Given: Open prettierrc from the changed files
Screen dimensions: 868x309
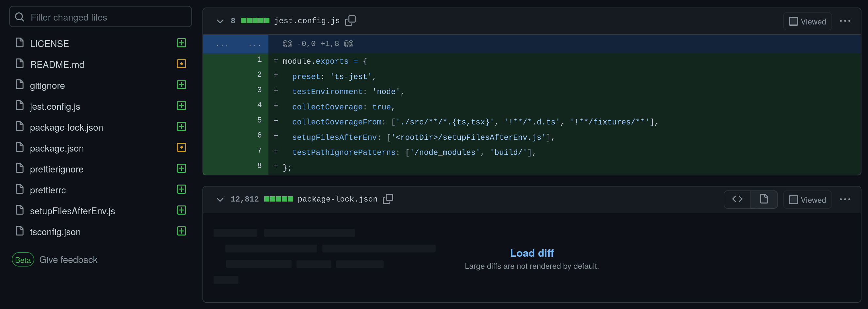Looking at the screenshot, I should click(x=48, y=190).
